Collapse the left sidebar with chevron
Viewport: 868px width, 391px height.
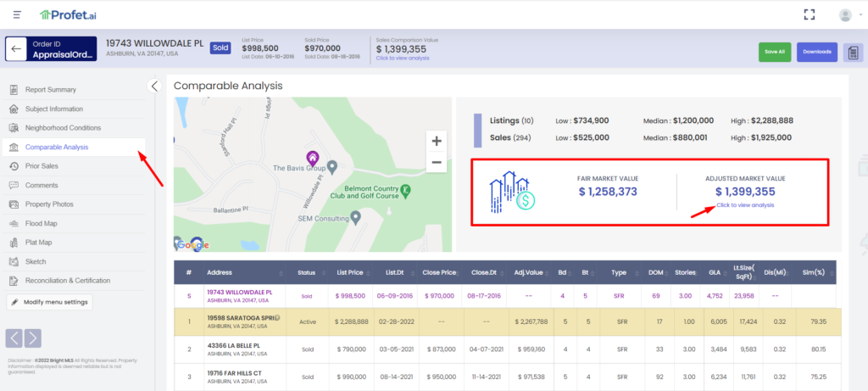154,86
